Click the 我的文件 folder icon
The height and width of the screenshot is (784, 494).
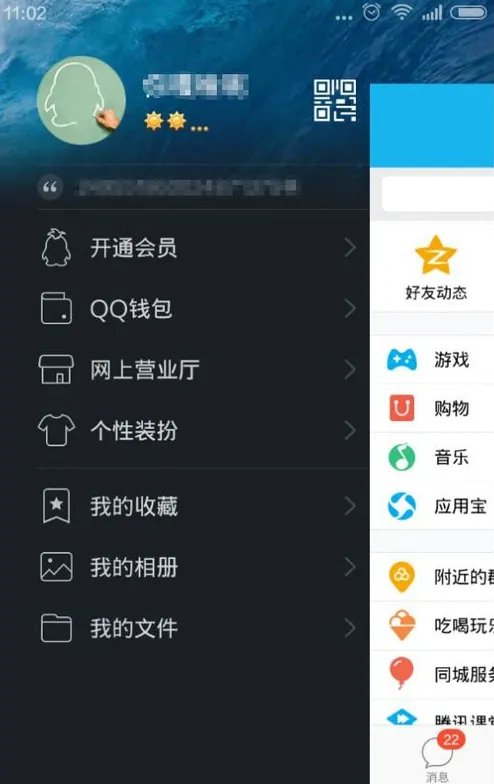click(x=56, y=628)
